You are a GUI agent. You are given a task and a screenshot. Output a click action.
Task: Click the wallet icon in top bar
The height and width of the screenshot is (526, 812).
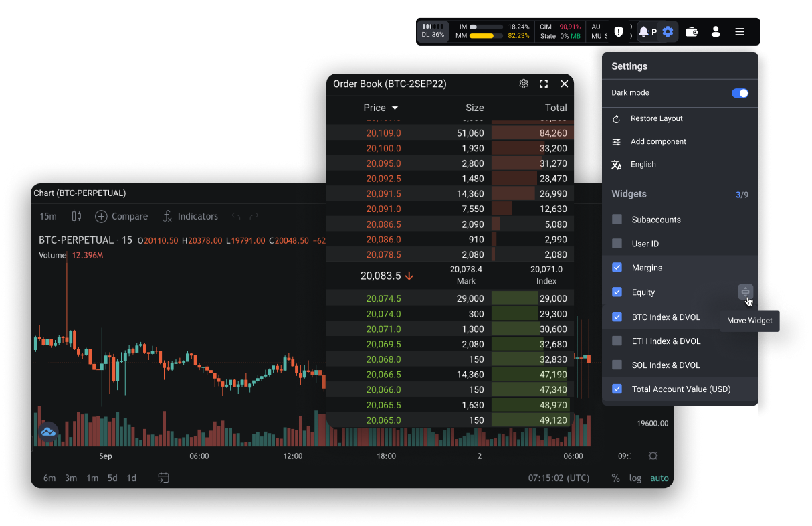(x=692, y=31)
